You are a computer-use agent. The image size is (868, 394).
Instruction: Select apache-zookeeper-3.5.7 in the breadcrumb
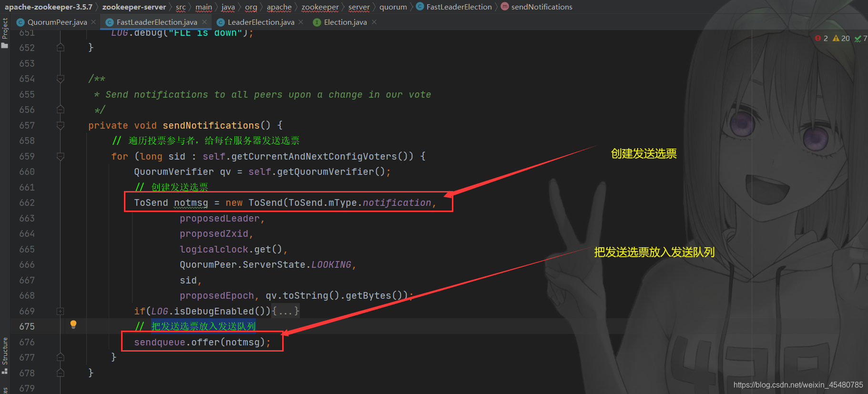(x=49, y=7)
